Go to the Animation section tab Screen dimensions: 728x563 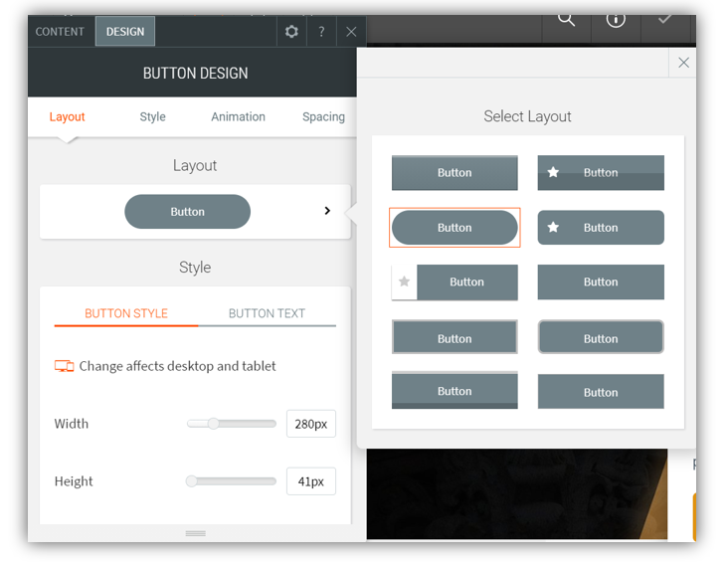[238, 116]
